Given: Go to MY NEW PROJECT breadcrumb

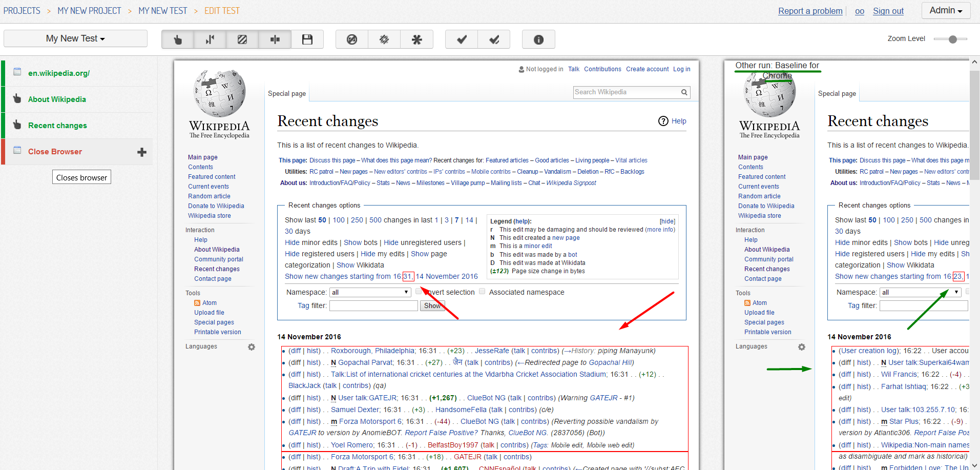Looking at the screenshot, I should pos(89,11).
